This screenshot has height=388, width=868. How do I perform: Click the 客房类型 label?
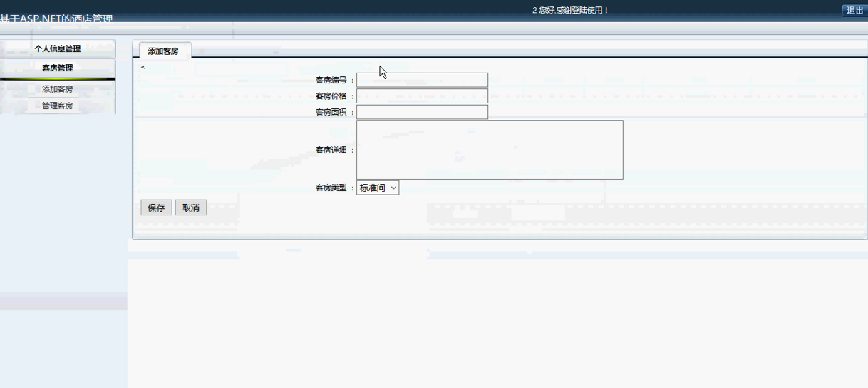(x=331, y=188)
